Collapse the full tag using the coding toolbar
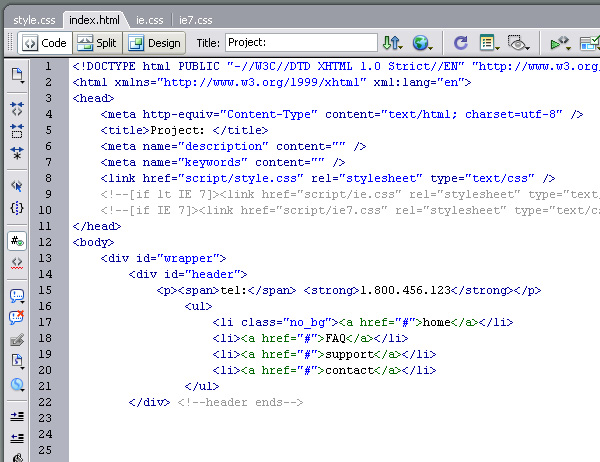 click(17, 109)
